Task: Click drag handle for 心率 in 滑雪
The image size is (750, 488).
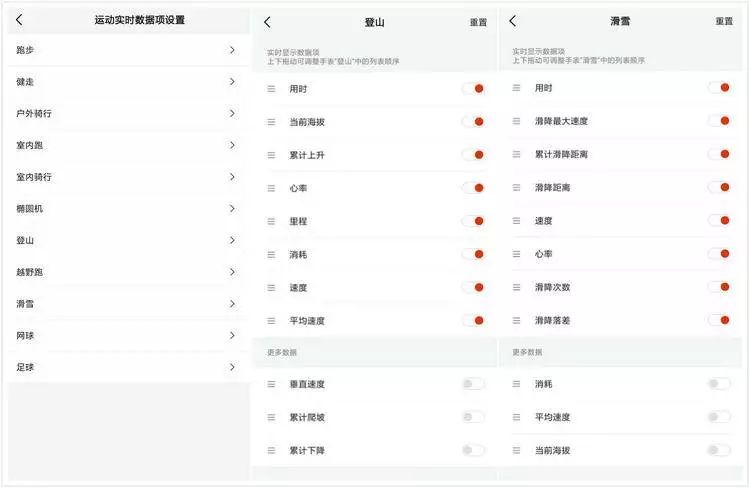Action: 517,254
